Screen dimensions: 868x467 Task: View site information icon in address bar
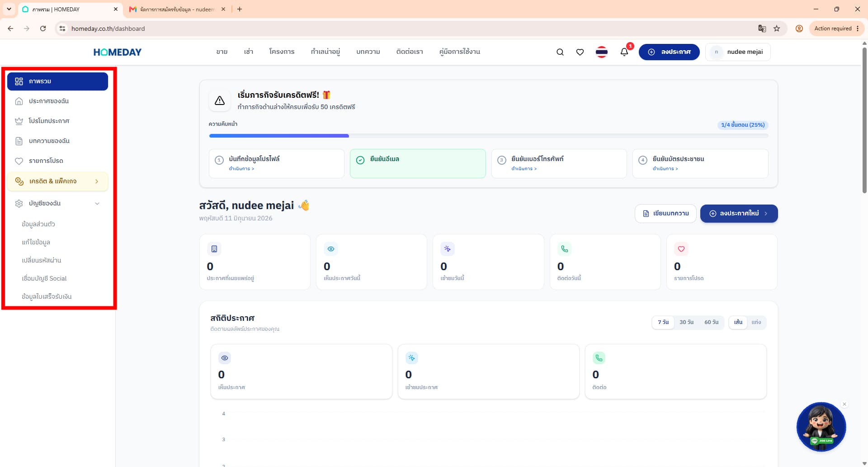click(x=62, y=29)
